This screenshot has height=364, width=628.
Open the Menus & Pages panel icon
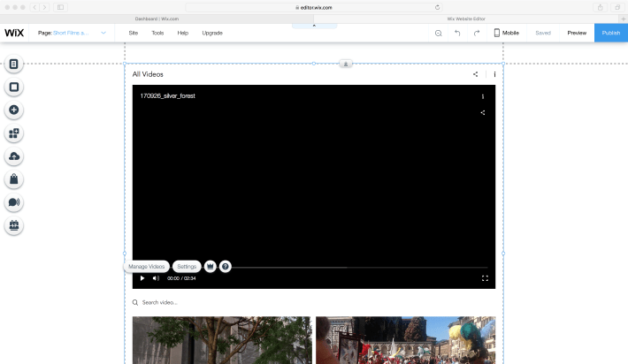tap(14, 64)
